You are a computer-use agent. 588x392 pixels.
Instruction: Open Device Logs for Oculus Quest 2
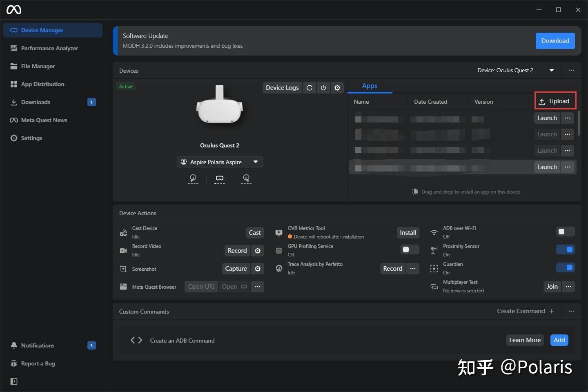282,87
